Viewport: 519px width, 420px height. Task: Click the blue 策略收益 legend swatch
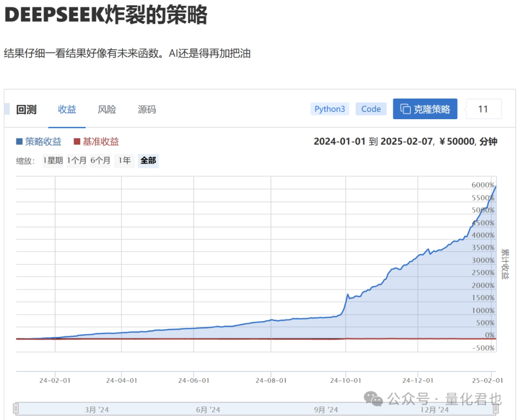(19, 142)
